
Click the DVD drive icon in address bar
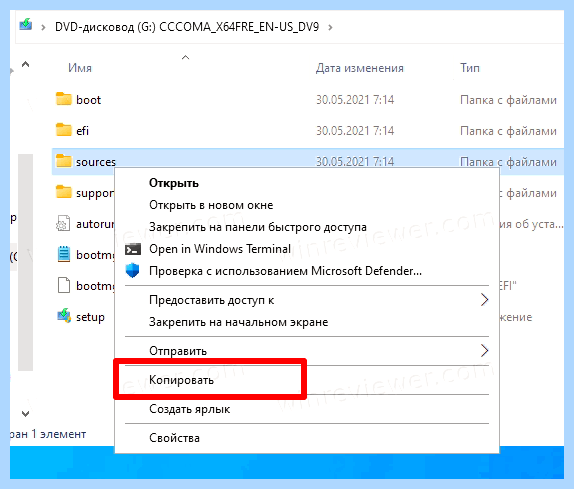click(x=26, y=25)
